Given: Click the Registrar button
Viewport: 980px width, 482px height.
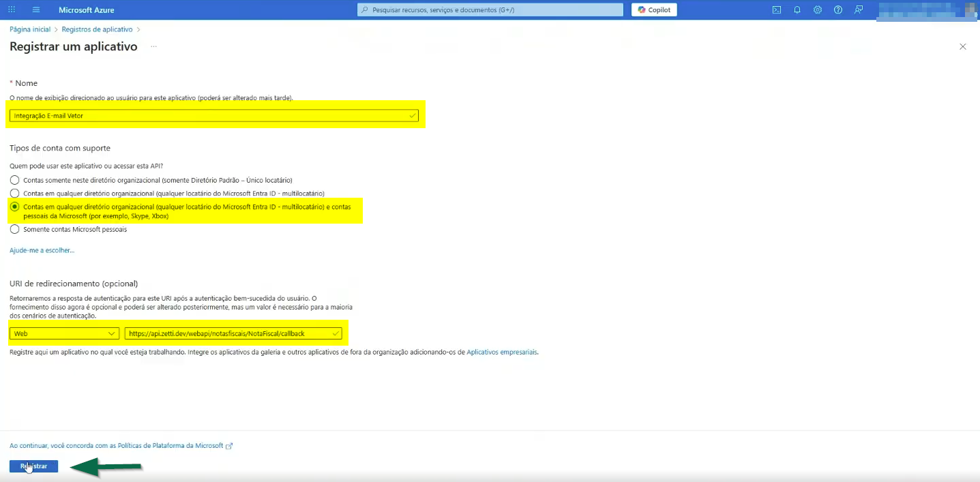Looking at the screenshot, I should (33, 466).
